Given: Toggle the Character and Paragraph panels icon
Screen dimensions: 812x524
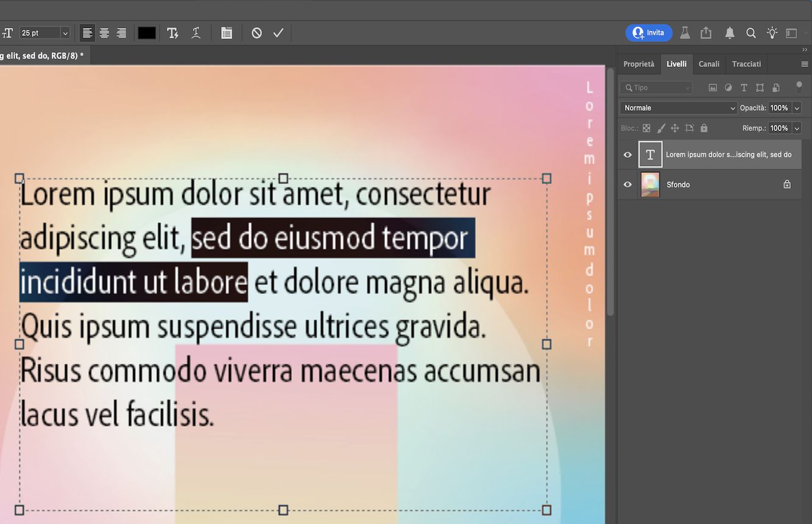Looking at the screenshot, I should (x=227, y=32).
